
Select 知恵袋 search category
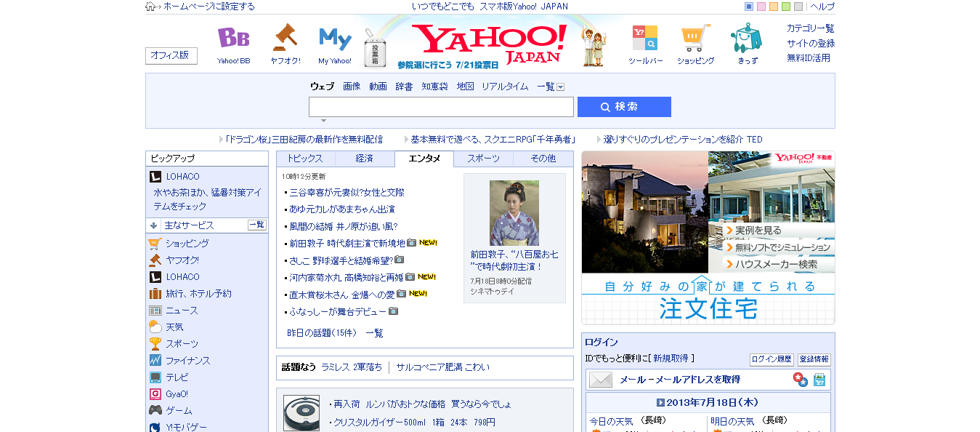(x=434, y=87)
